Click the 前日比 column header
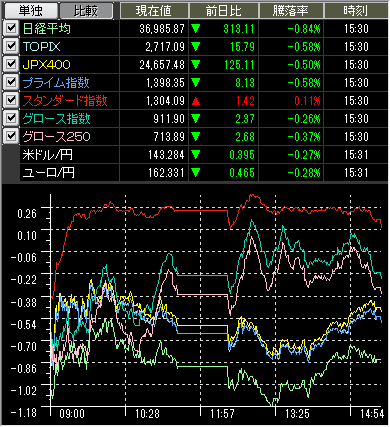 [x=224, y=11]
